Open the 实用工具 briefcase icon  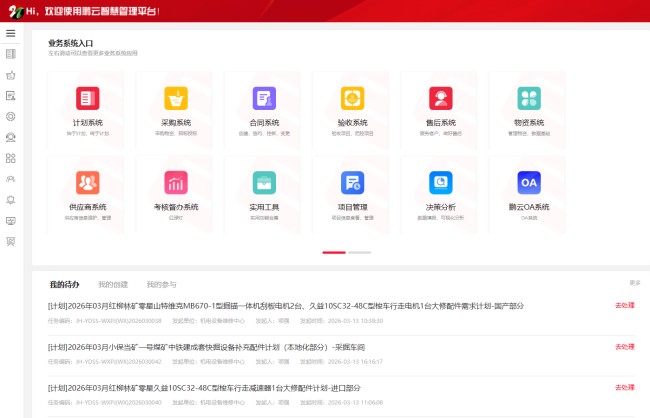[264, 182]
